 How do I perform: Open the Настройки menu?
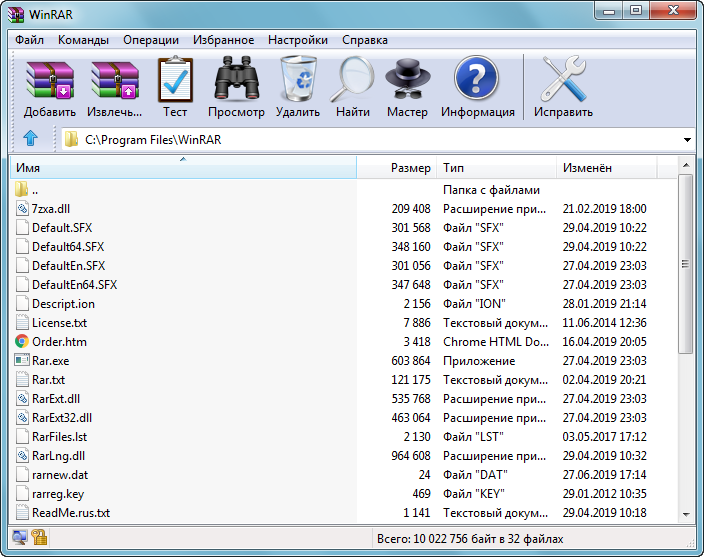298,40
